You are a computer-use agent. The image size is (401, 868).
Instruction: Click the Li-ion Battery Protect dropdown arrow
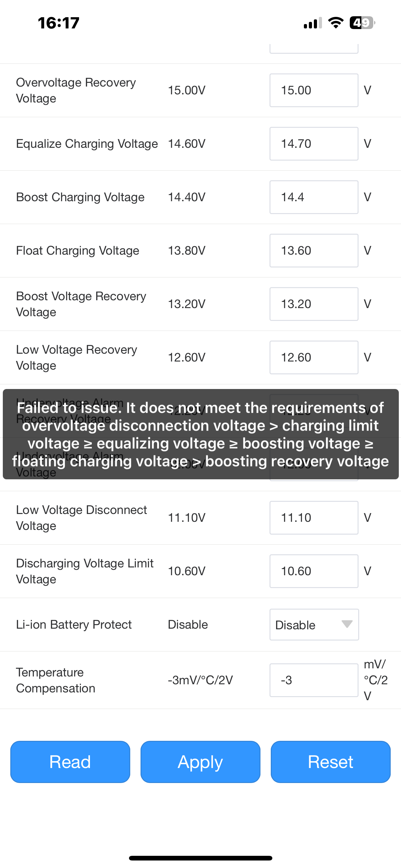(347, 624)
